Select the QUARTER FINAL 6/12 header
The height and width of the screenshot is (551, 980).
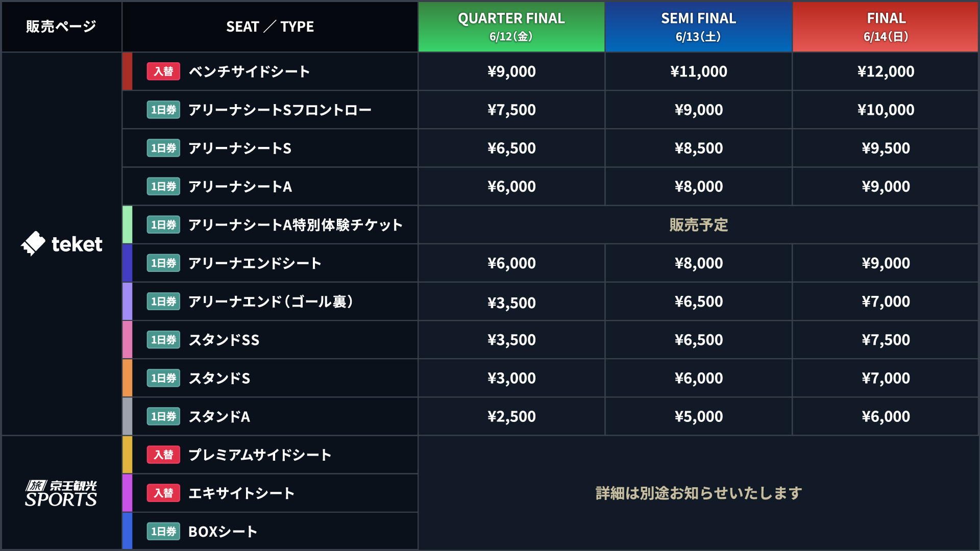click(x=511, y=27)
